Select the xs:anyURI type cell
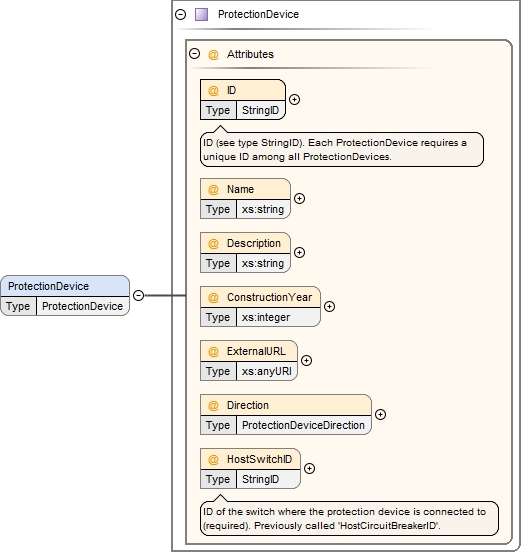 tap(267, 371)
